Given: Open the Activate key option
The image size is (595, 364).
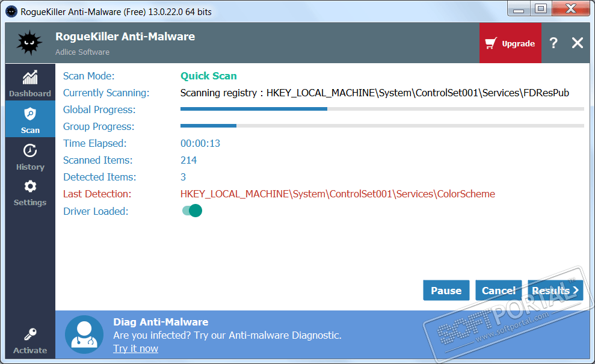Looking at the screenshot, I should click(x=30, y=341).
